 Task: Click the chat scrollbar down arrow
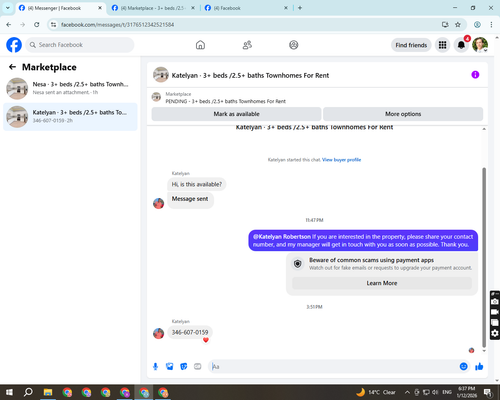click(x=484, y=351)
